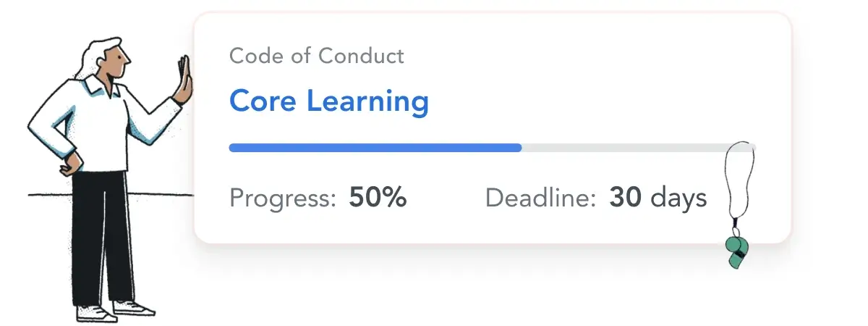The width and height of the screenshot is (868, 326).
Task: Select the 30 days deadline value
Action: [x=658, y=198]
